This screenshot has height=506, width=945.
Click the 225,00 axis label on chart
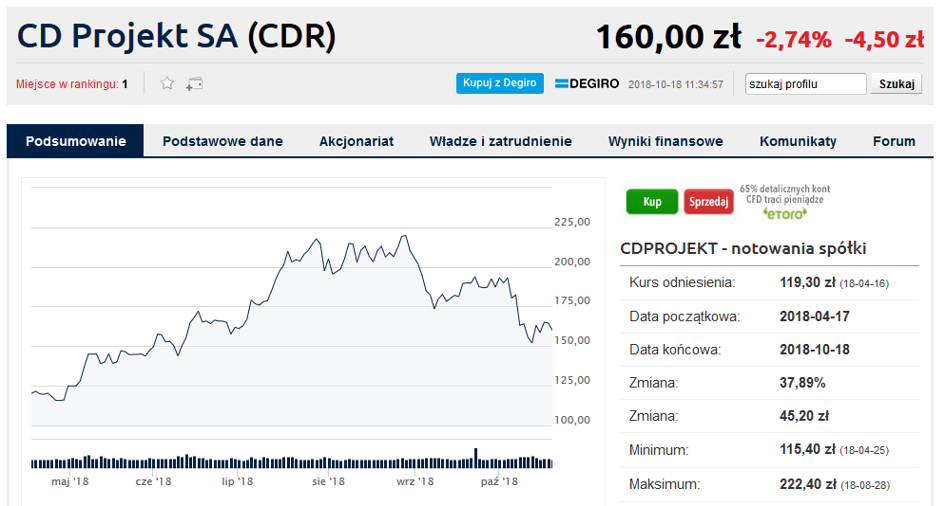(572, 222)
